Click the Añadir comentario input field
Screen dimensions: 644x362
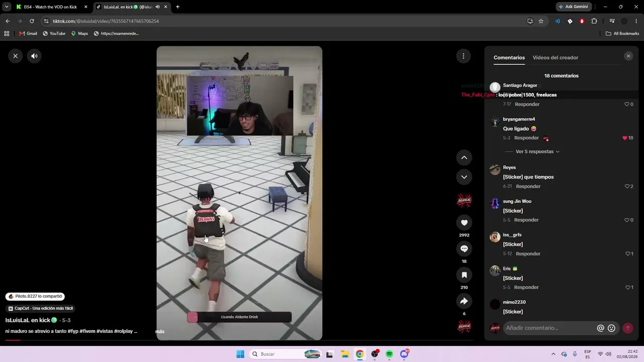coord(550,328)
